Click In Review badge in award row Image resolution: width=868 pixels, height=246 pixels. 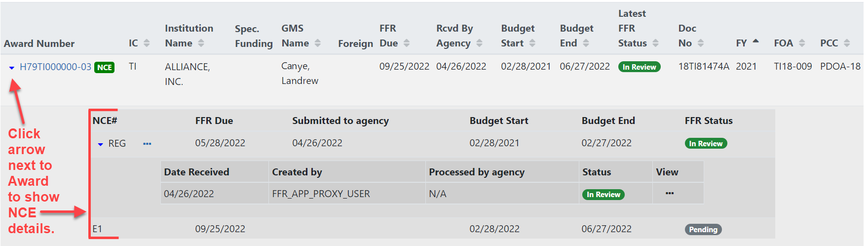tap(639, 67)
